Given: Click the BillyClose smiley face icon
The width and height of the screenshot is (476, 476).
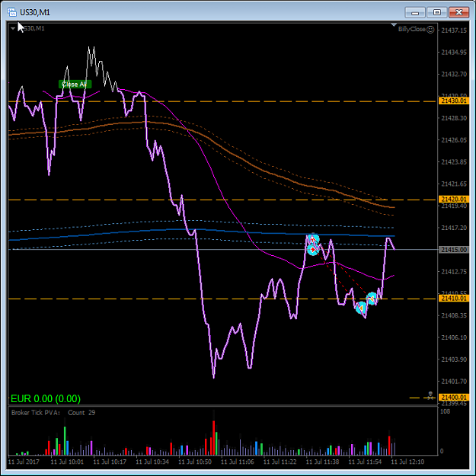Looking at the screenshot, I should pyautogui.click(x=430, y=30).
